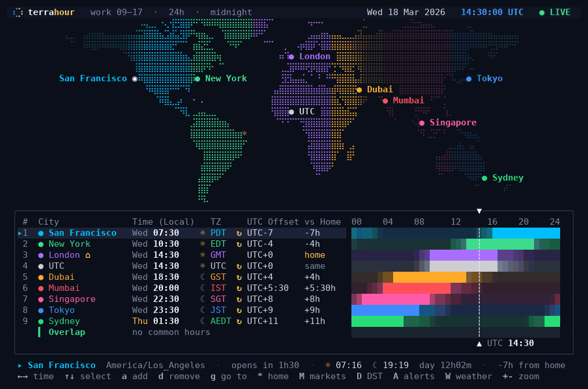Click the moon icon in the Tokyo row
Screen dimensions: 588x389
click(202, 310)
